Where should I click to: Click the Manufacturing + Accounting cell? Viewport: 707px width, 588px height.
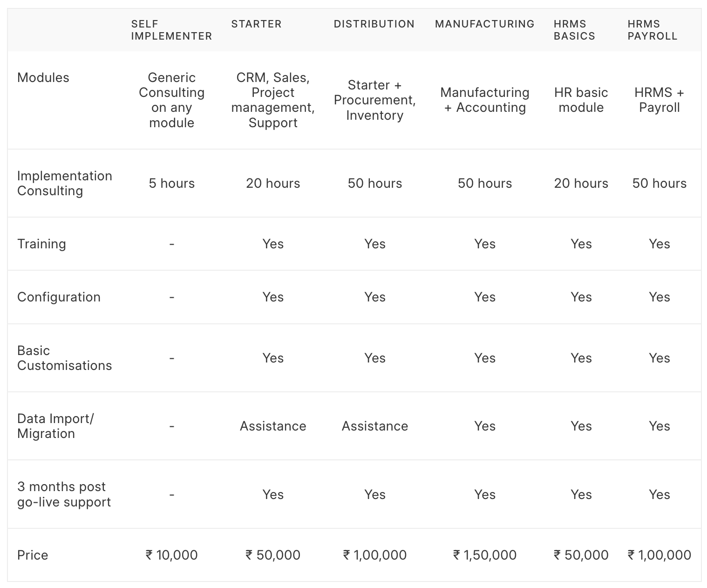point(484,100)
